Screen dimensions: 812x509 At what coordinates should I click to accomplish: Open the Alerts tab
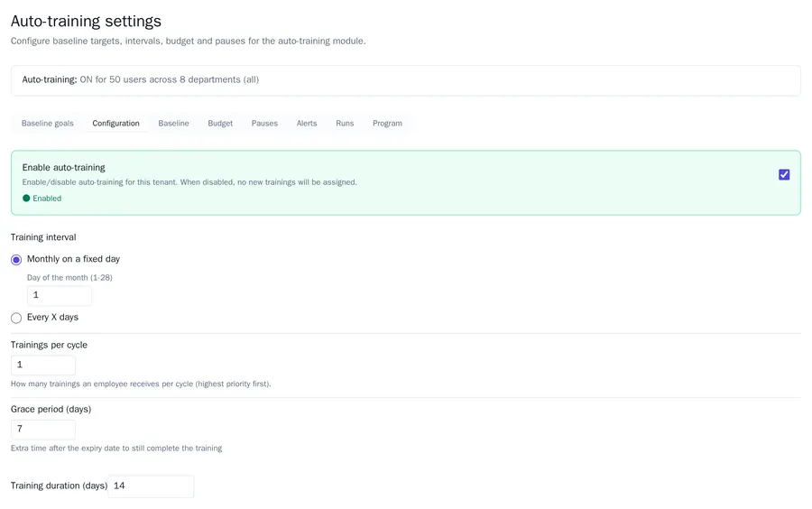[x=307, y=124]
